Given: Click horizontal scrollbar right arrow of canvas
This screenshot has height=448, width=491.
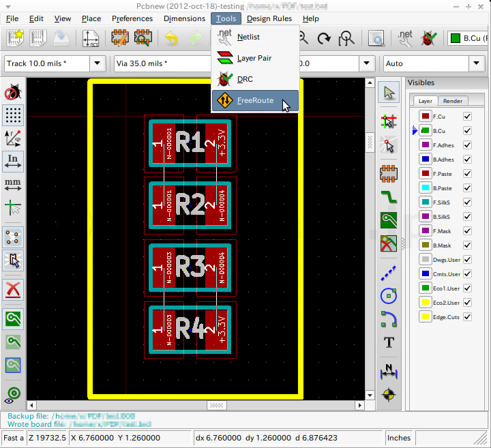Looking at the screenshot, I should pyautogui.click(x=359, y=406).
